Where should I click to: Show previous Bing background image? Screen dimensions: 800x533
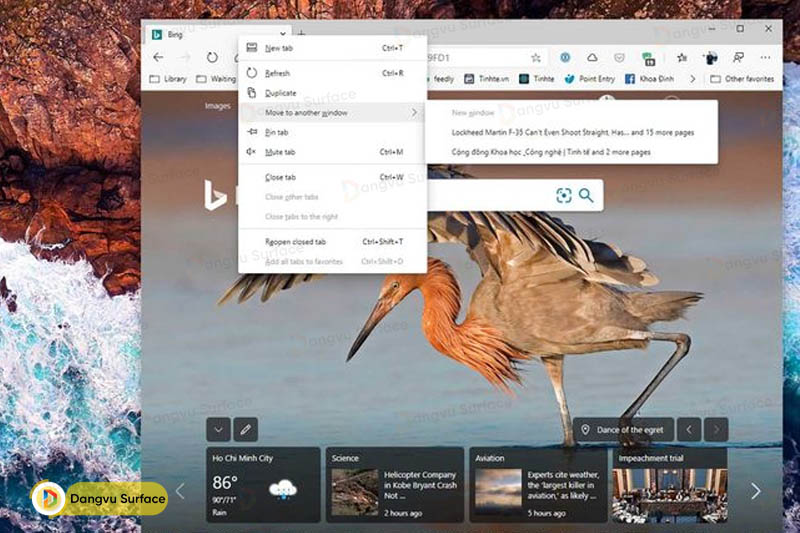tap(689, 429)
